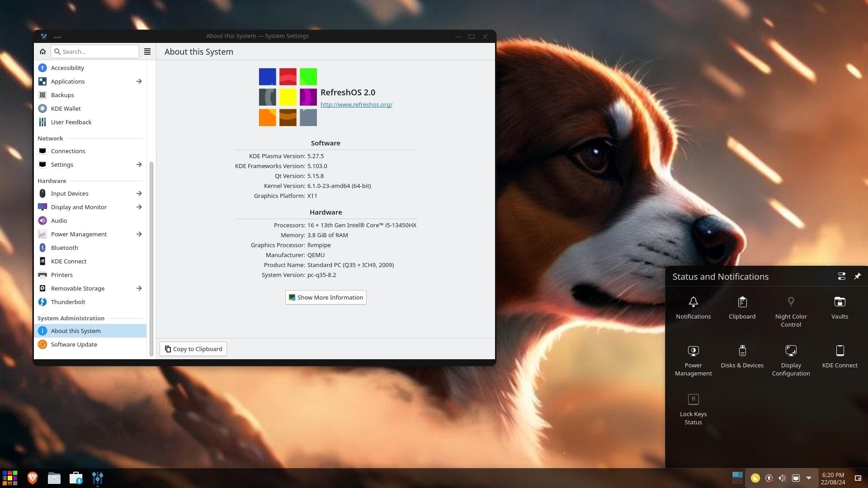This screenshot has width=868, height=488.
Task: Click the hamburger menu icon in settings
Action: click(147, 51)
